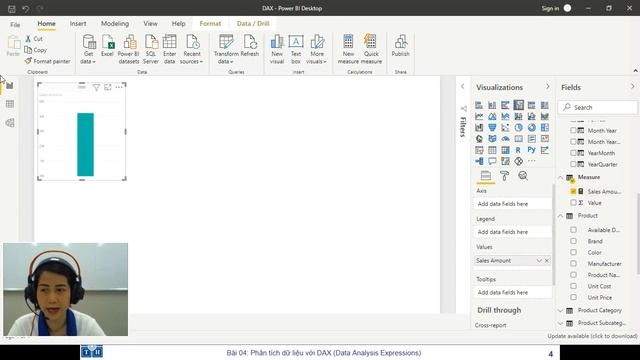
Task: Click the Power BI datasets icon
Action: [x=129, y=49]
